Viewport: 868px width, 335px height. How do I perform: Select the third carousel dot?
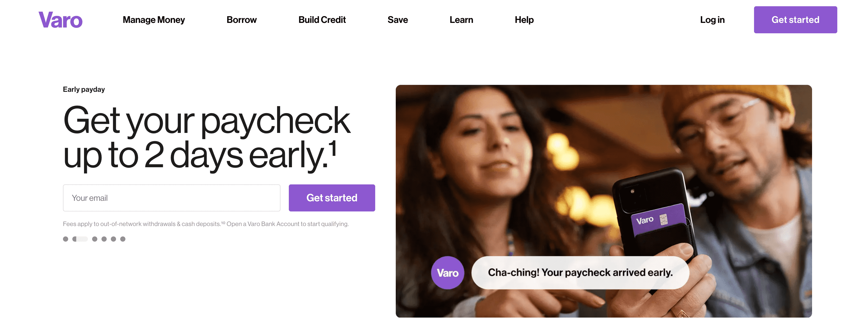tap(95, 239)
